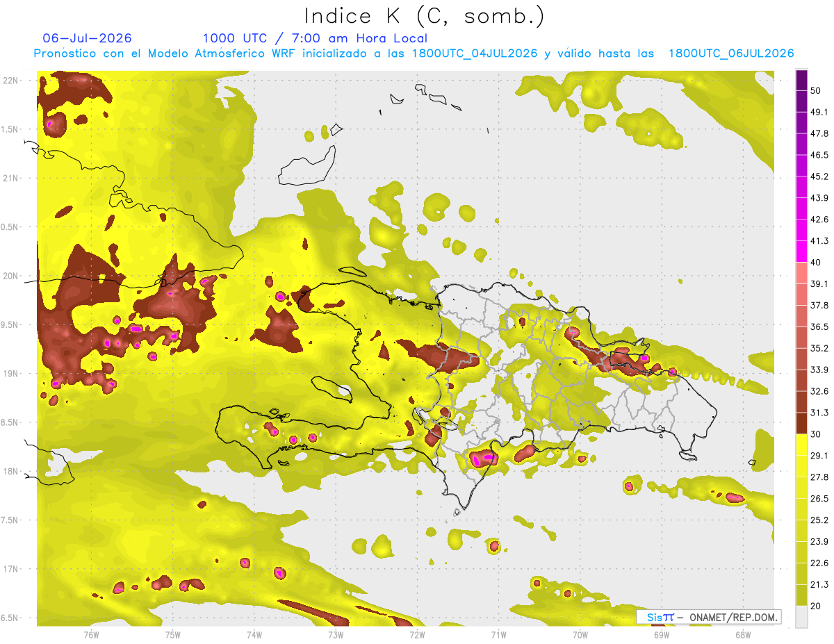Click the 18N latitude label
834x644 pixels.
point(11,471)
